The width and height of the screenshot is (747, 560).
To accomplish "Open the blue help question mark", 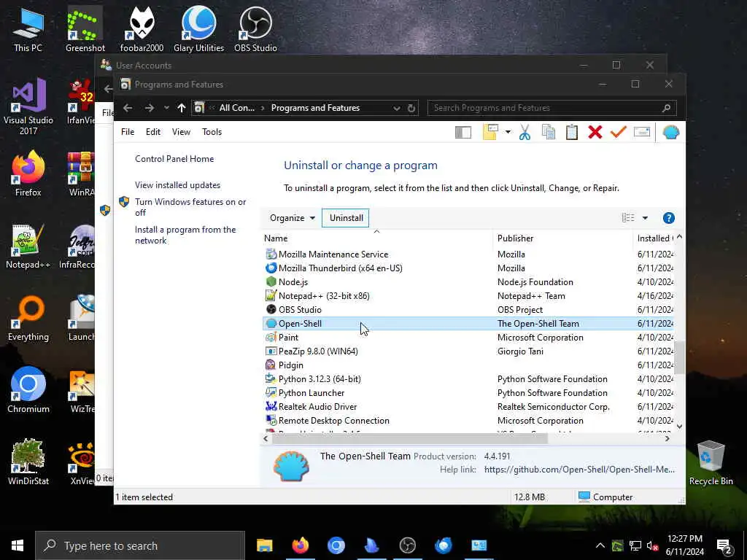I will coord(668,218).
